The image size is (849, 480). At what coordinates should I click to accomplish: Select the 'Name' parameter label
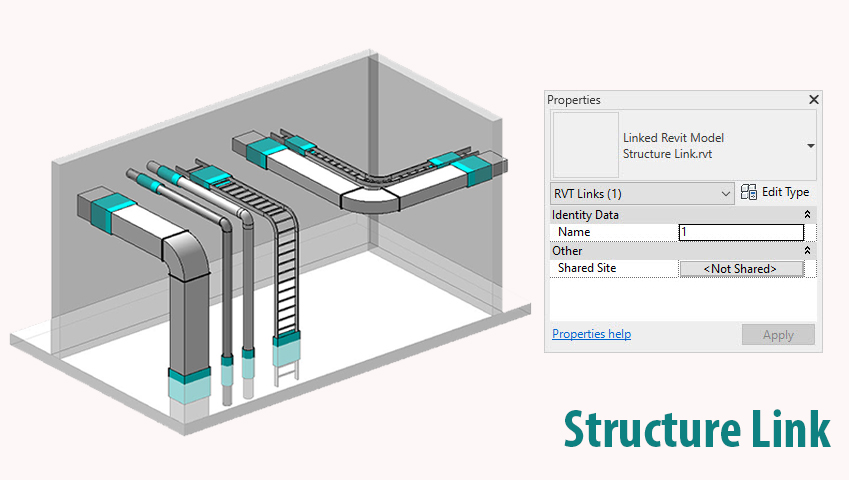574,232
